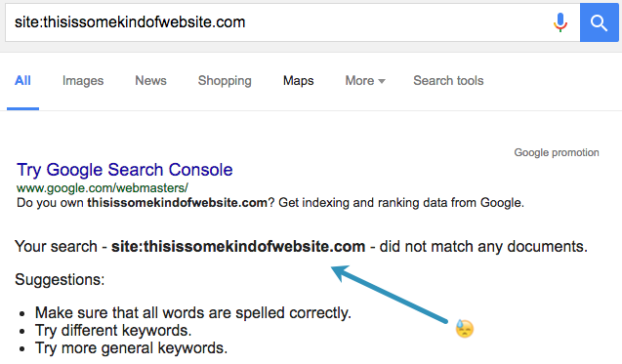Click the blue magnifying glass search button
The image size is (622, 364).
click(x=599, y=22)
